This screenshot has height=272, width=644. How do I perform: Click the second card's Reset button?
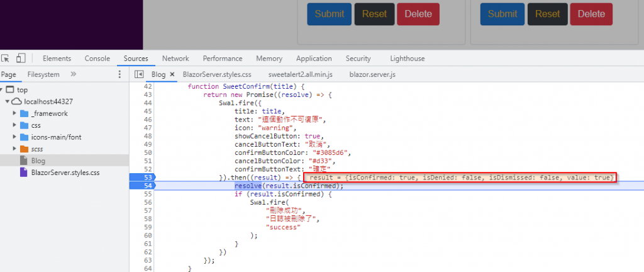coord(548,14)
